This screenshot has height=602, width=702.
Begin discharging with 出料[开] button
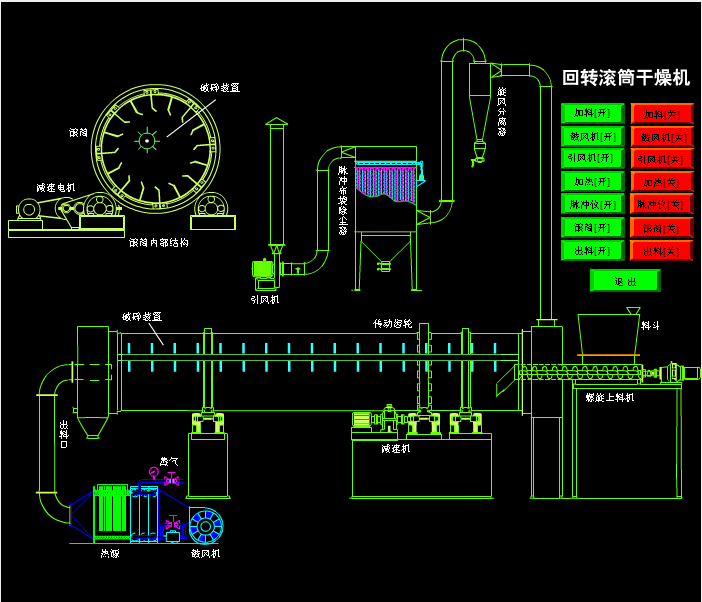click(592, 251)
